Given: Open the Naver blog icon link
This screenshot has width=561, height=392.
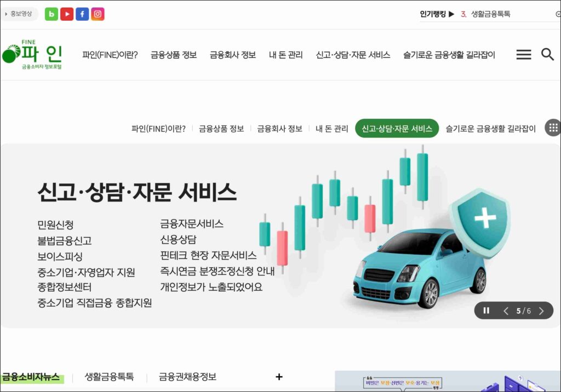Looking at the screenshot, I should pos(51,14).
